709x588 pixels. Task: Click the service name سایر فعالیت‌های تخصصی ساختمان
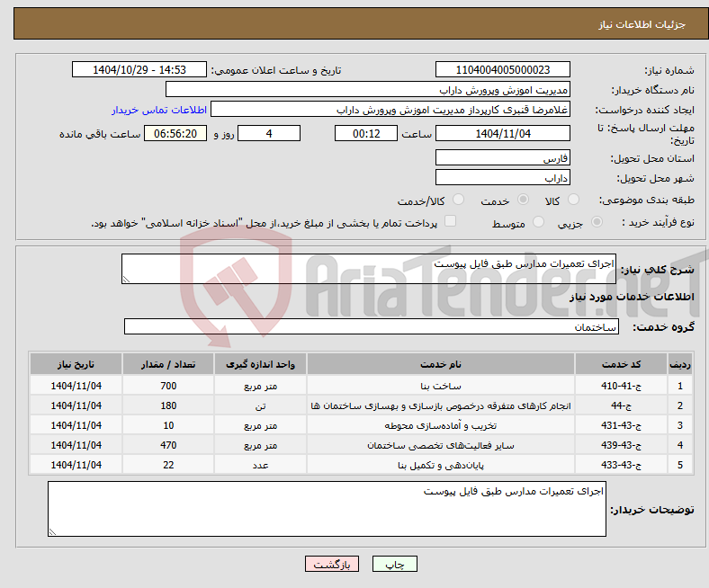[x=440, y=445]
